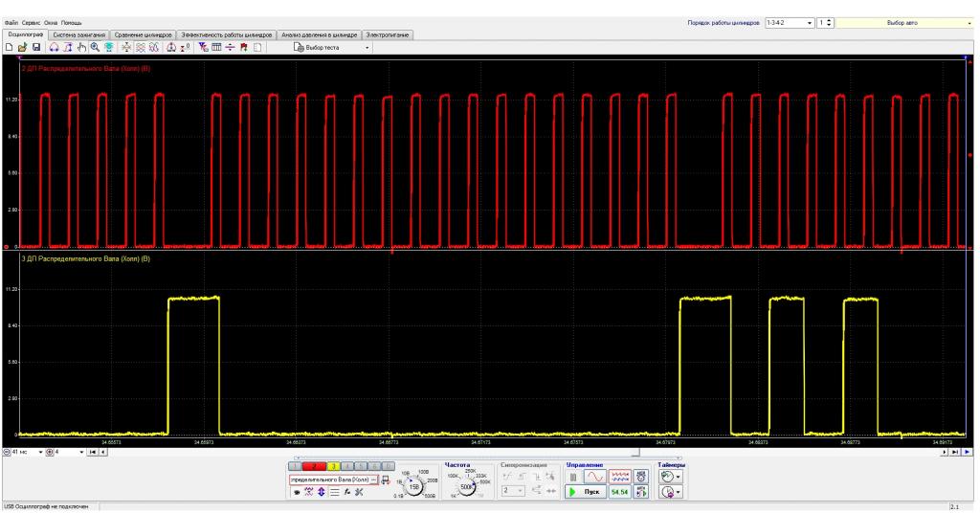Viewport: 980px width, 513px height.
Task: Expand the cylinder firing order 1-3-4-2 dropdown
Action: (790, 23)
